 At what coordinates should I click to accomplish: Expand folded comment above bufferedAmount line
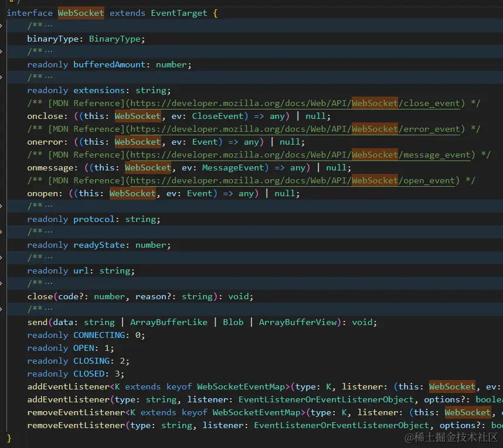1,52
